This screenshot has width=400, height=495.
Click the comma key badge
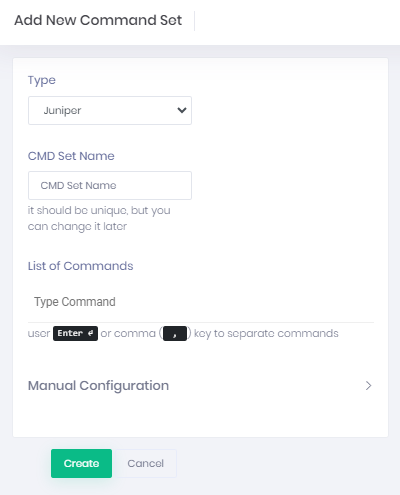pyautogui.click(x=175, y=333)
